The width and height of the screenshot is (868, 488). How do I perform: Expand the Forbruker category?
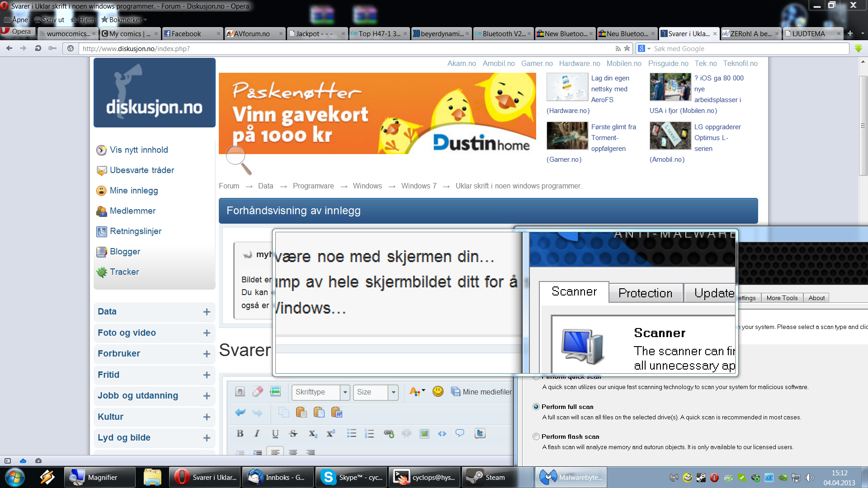coord(207,354)
